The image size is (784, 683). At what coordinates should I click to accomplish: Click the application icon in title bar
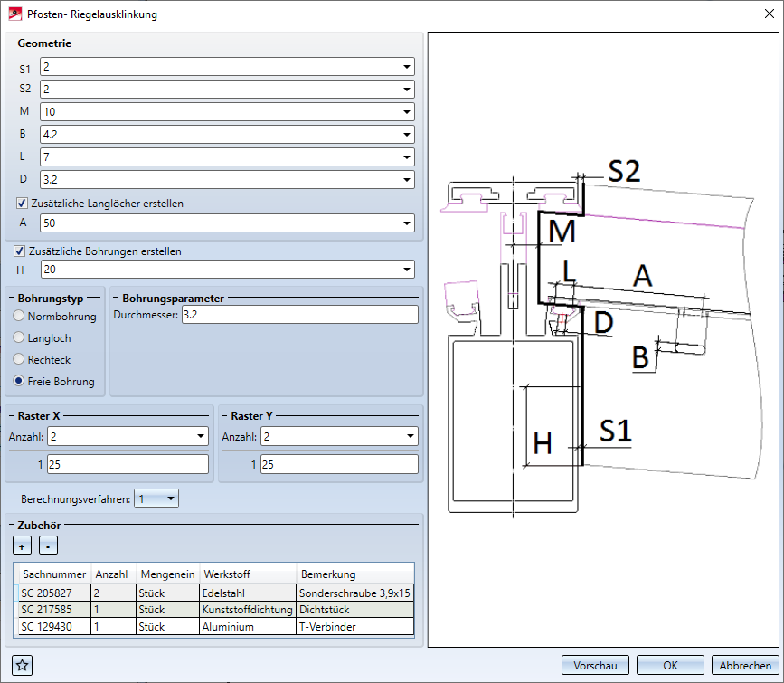pyautogui.click(x=15, y=14)
